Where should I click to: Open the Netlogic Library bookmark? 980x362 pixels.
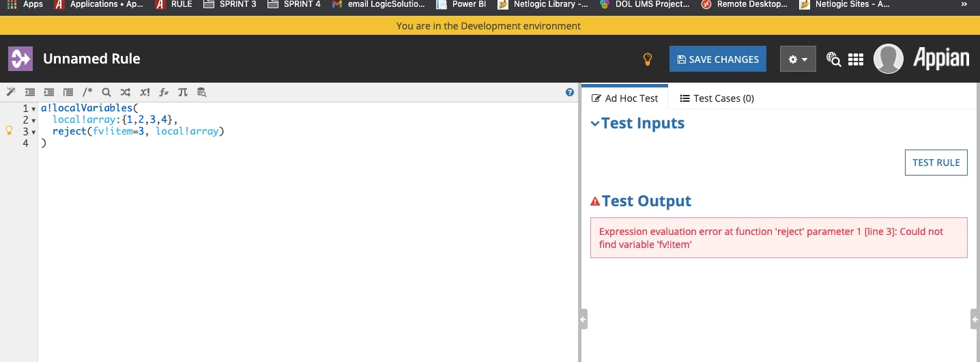(x=543, y=4)
